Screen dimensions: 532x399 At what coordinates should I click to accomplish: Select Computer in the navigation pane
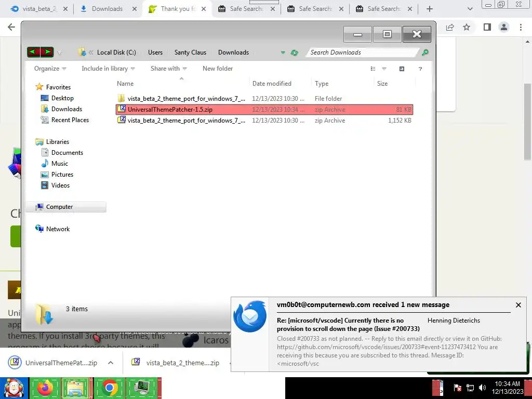point(66,207)
